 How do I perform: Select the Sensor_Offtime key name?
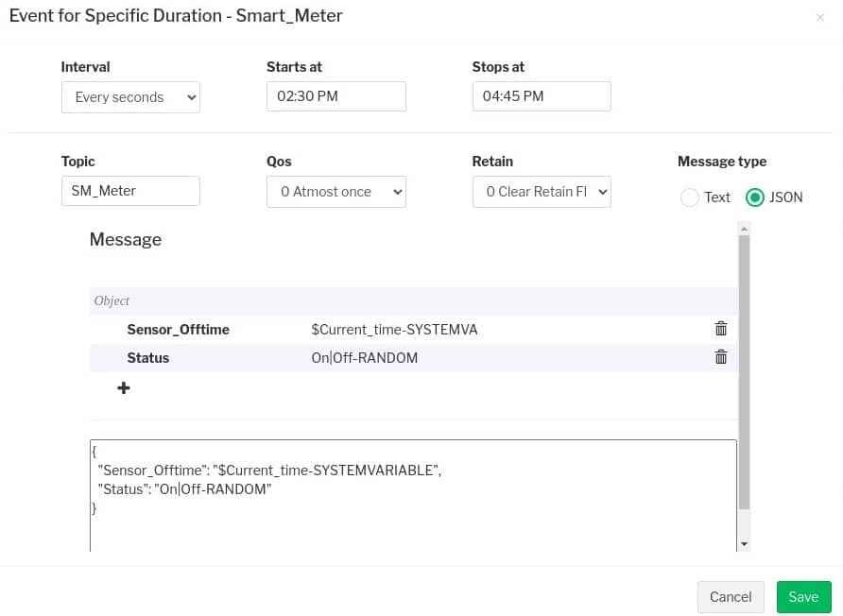point(178,330)
